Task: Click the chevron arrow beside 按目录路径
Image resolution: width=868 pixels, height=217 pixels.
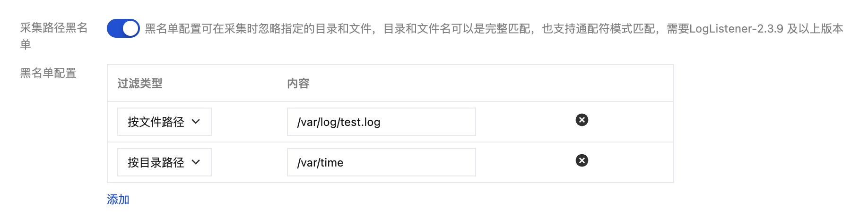Action: point(196,162)
